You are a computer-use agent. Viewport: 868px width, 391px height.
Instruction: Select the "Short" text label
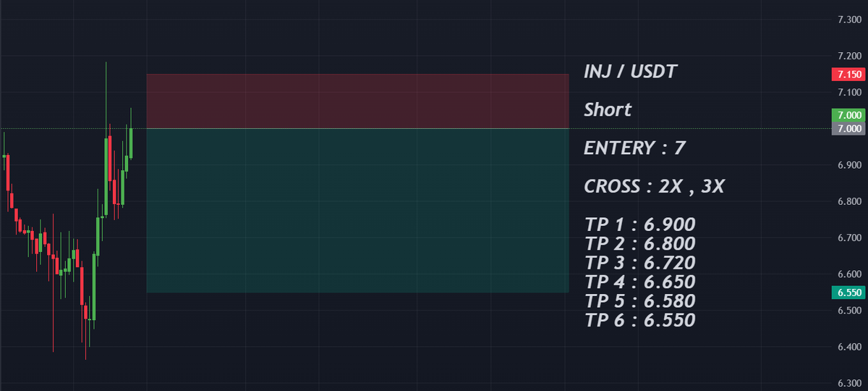(608, 110)
